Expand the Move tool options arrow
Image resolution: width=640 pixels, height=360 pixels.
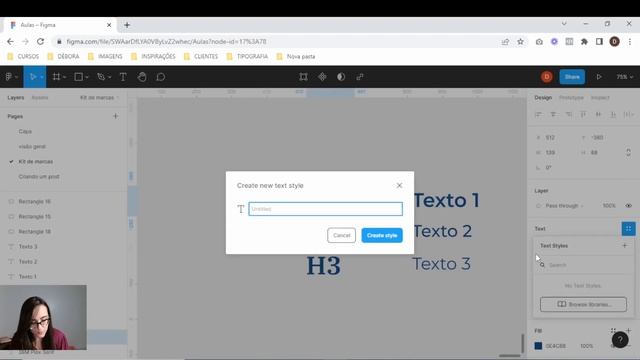pyautogui.click(x=42, y=77)
